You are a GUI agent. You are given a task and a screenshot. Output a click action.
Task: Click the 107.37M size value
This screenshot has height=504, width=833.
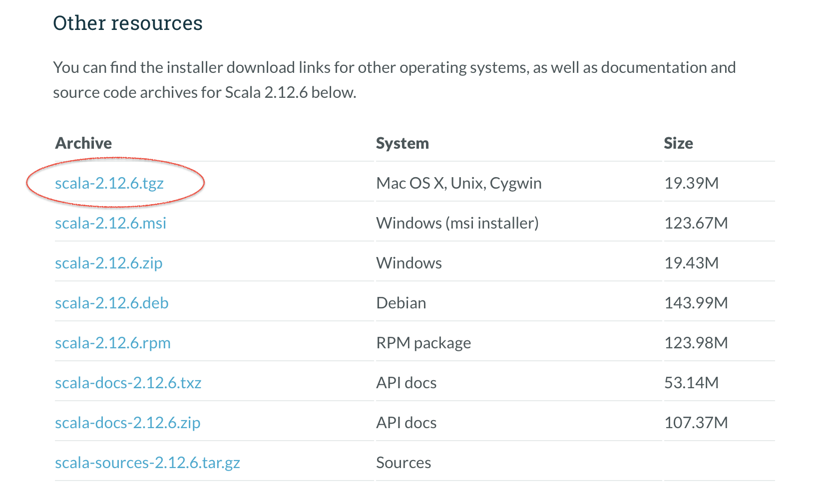tap(696, 423)
